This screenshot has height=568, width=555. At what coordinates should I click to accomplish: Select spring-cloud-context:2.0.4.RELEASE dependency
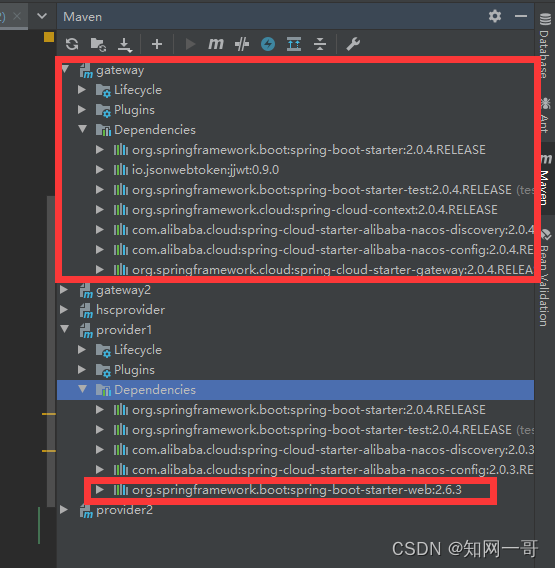click(314, 210)
